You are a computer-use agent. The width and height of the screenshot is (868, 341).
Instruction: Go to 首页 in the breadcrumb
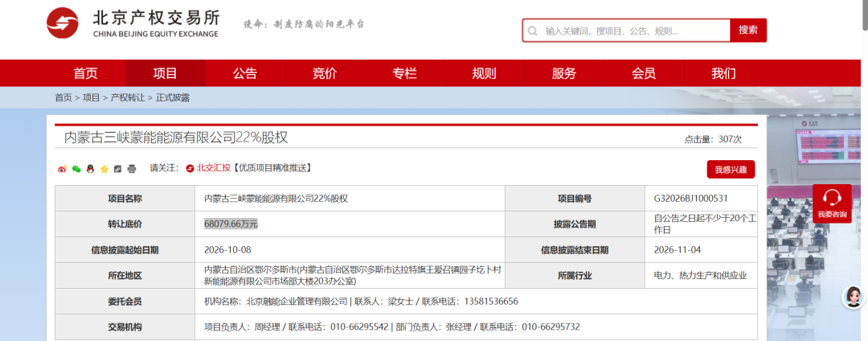[x=63, y=97]
